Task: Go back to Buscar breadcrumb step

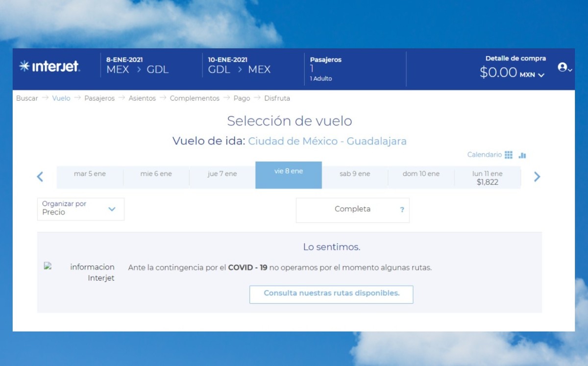Action: pos(27,98)
